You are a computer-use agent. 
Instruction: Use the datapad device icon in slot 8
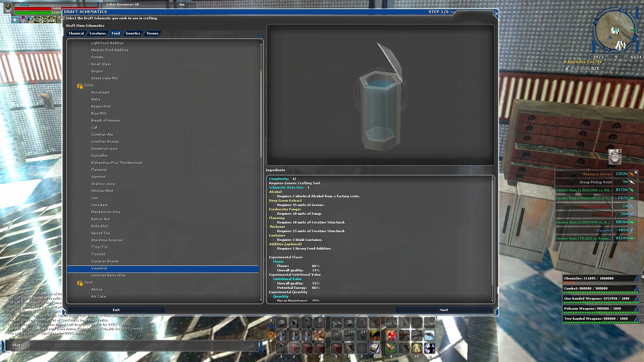[375, 348]
